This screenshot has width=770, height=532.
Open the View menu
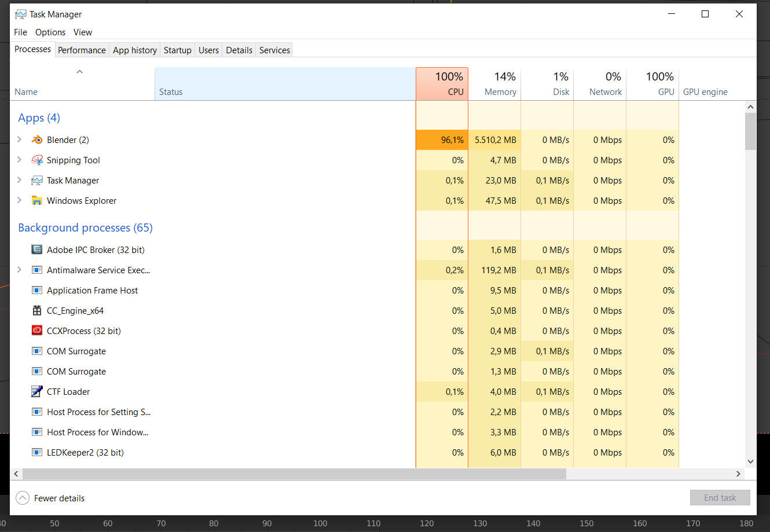[x=83, y=32]
